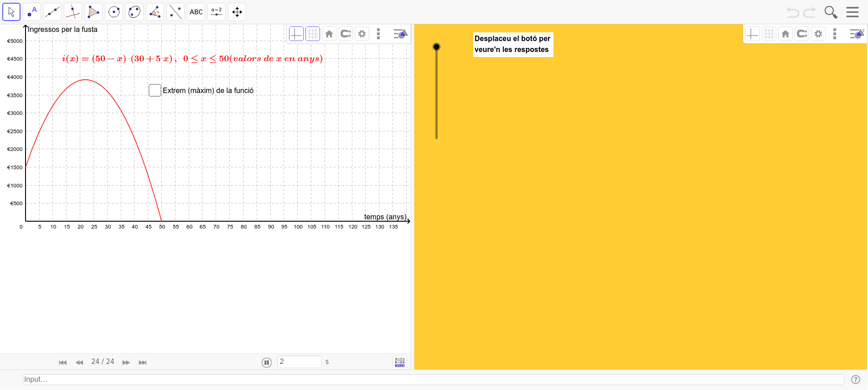Open right view style bar toggle
The height and width of the screenshot is (390, 868).
click(857, 34)
